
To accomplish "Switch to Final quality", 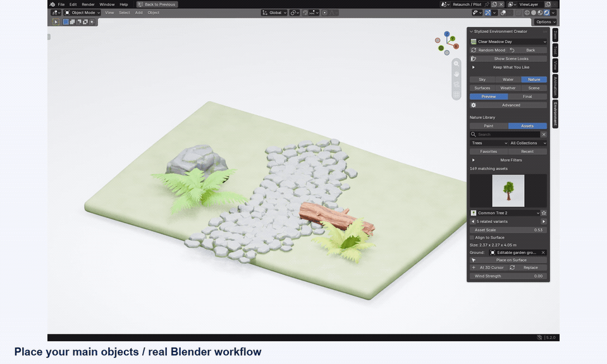I will (x=527, y=97).
